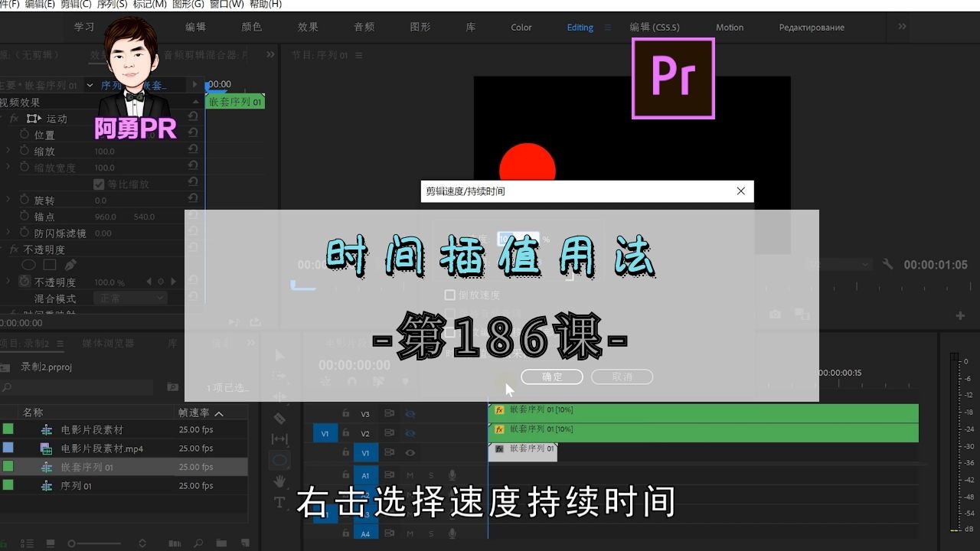Click the A1 track target button
The height and width of the screenshot is (551, 980).
[x=365, y=475]
